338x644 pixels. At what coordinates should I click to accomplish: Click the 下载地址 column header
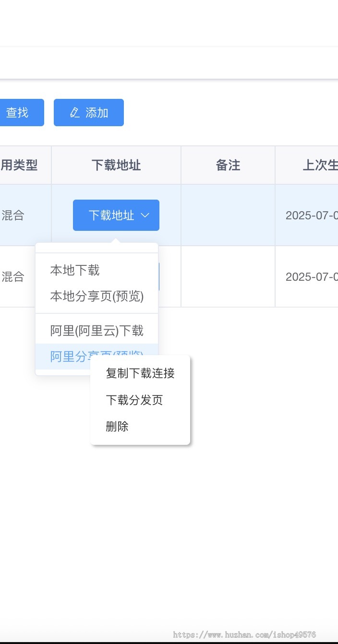(x=116, y=166)
